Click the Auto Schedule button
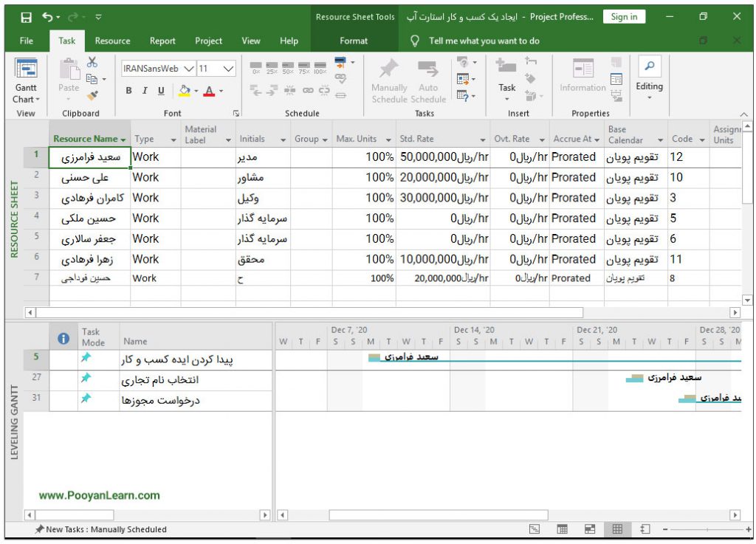Screen dimensions: 756x544 pos(428,80)
